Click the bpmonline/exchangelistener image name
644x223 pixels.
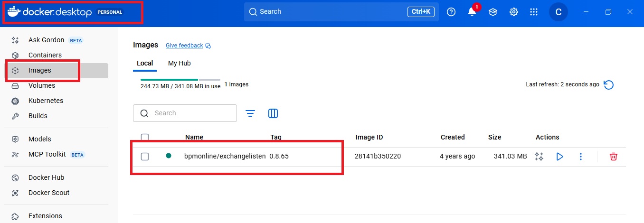coord(225,156)
